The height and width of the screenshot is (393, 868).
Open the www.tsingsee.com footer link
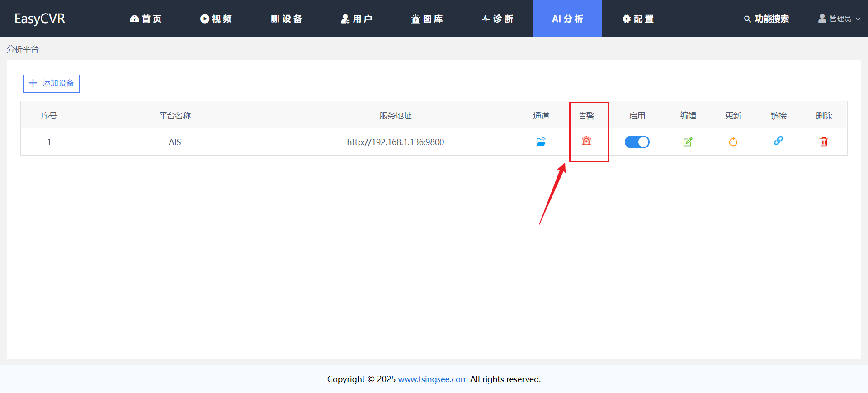433,379
